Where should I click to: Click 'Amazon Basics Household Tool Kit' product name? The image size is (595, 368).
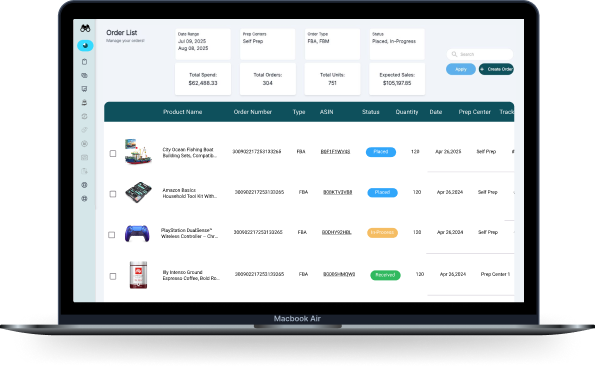pos(189,193)
